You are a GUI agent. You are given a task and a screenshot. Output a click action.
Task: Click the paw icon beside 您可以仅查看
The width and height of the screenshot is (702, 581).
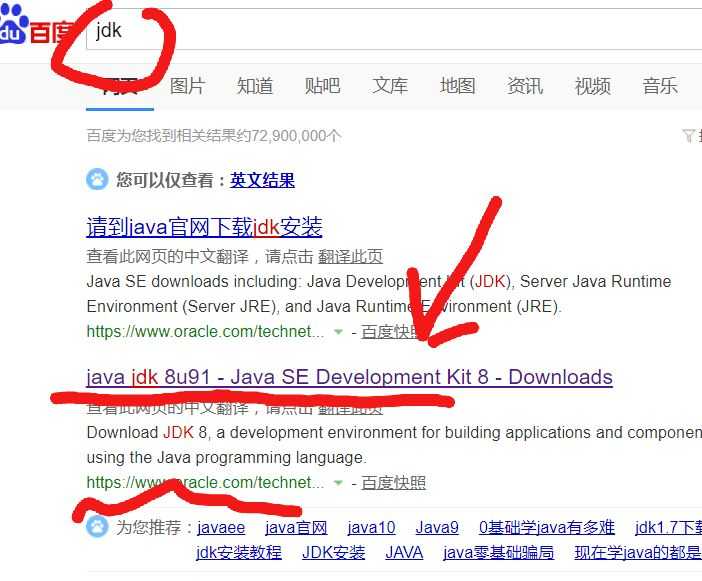coord(97,179)
